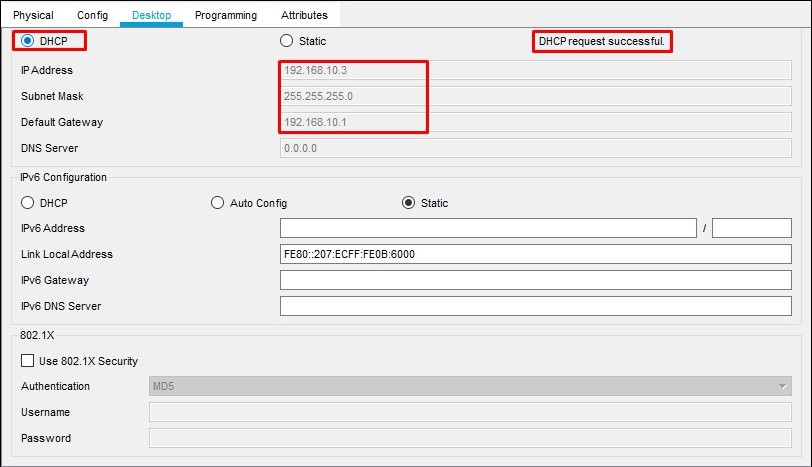Select the Auto Config IPv6 option
This screenshot has height=467, width=812.
pyautogui.click(x=218, y=202)
